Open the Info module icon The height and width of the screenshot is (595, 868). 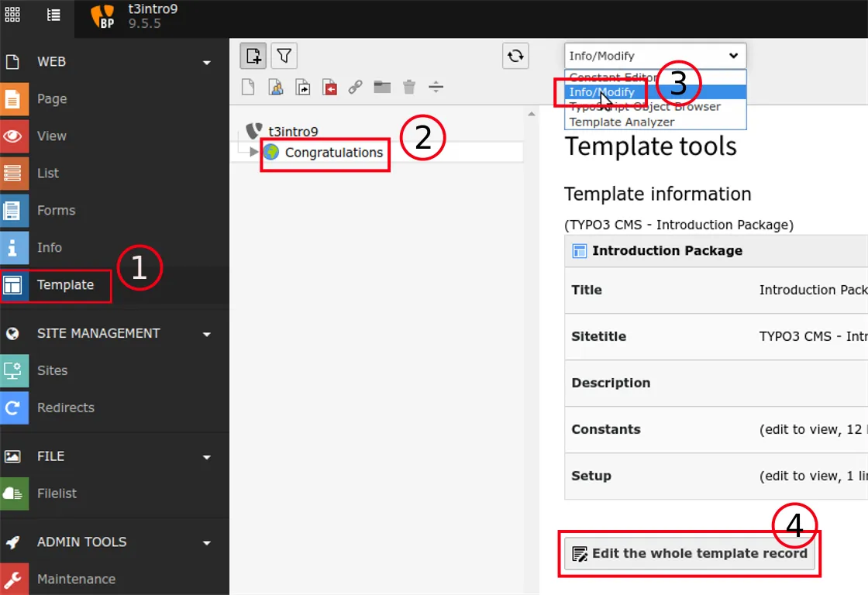tap(13, 247)
